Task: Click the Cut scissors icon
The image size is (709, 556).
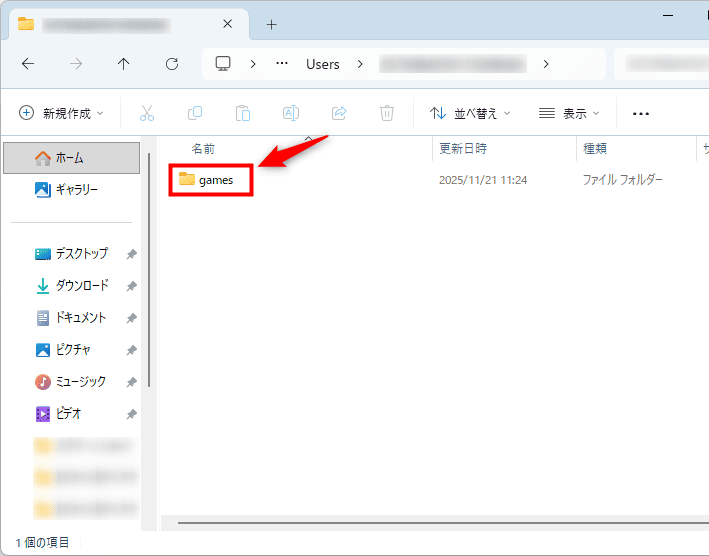Action: (x=147, y=113)
